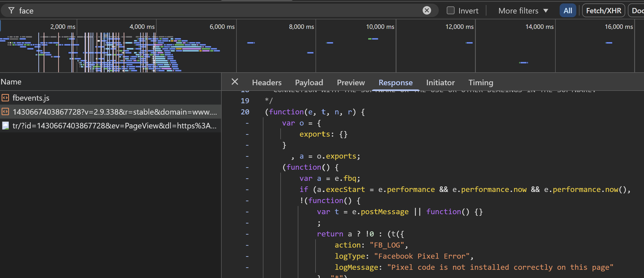644x278 pixels.
Task: Click 'postMessage' in the code
Action: point(385,212)
